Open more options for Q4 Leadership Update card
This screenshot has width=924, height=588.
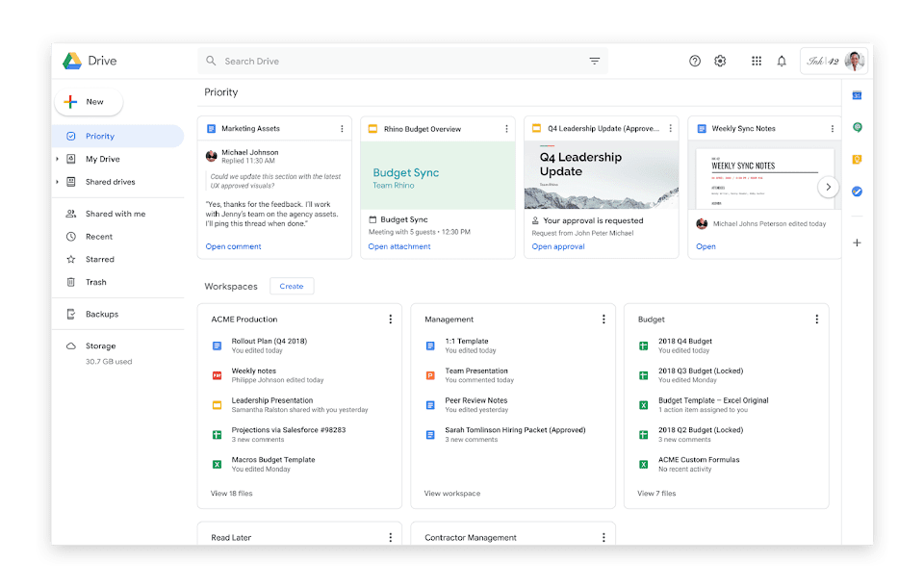670,128
